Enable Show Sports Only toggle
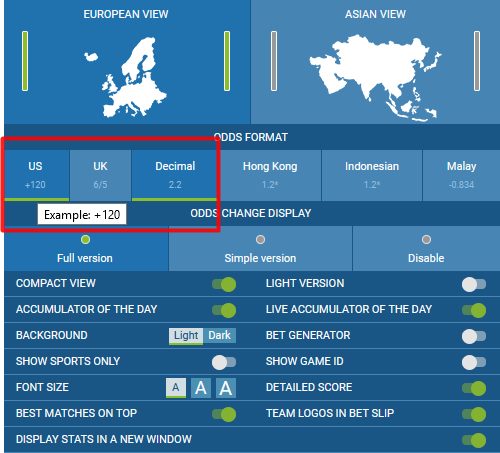Viewport: 500px width, 453px height. [x=224, y=362]
